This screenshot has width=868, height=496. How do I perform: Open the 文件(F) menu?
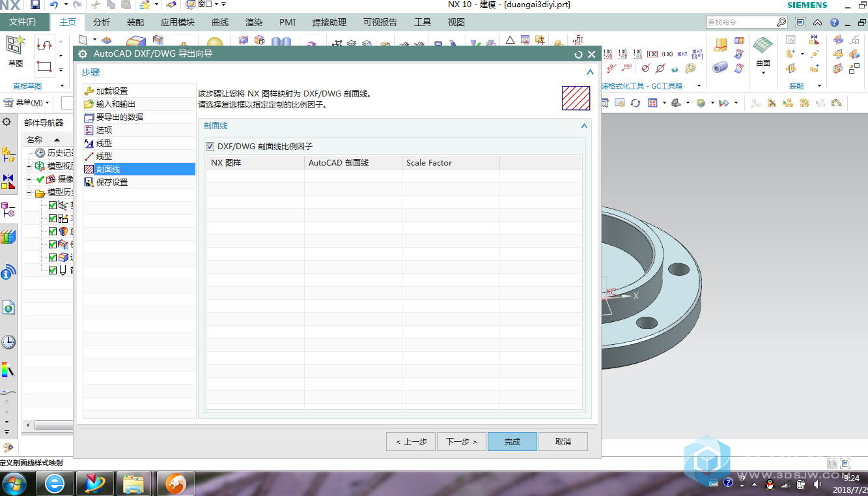click(x=23, y=22)
